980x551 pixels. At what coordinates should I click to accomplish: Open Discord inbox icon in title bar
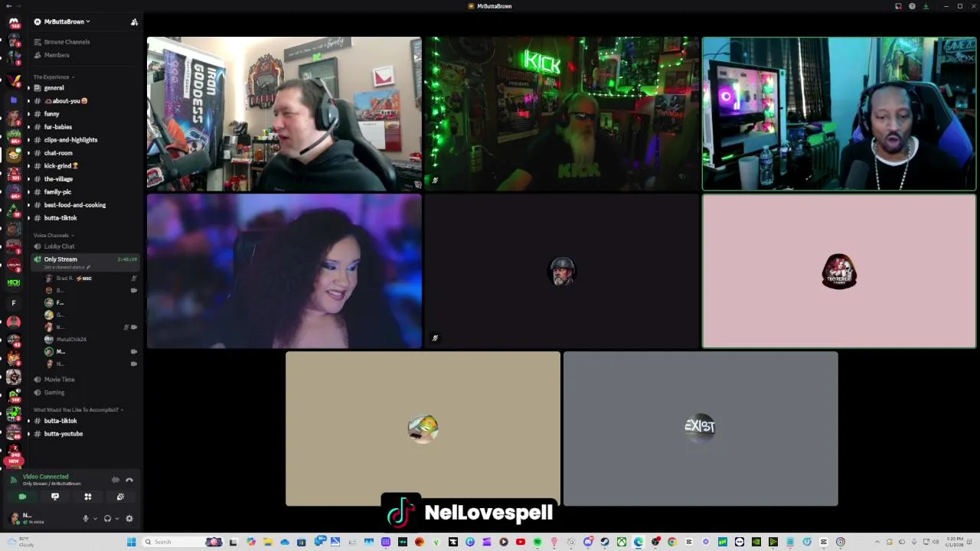(898, 6)
